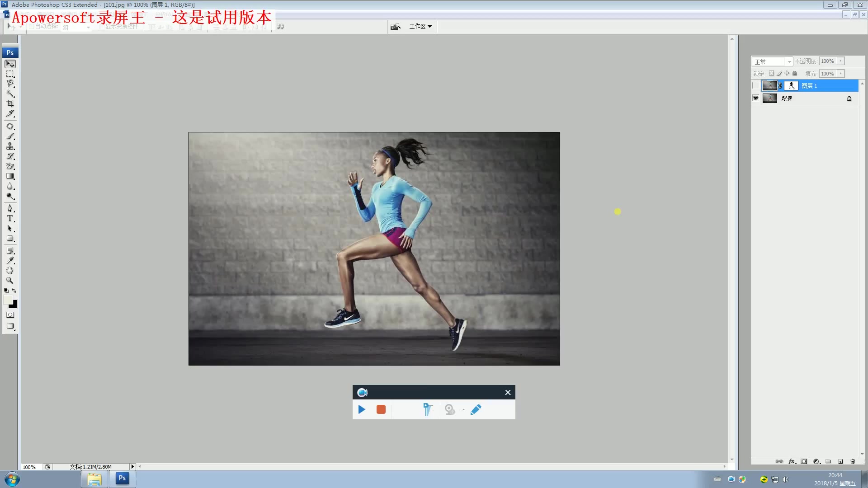Select the Path Selection tool

(x=10, y=229)
